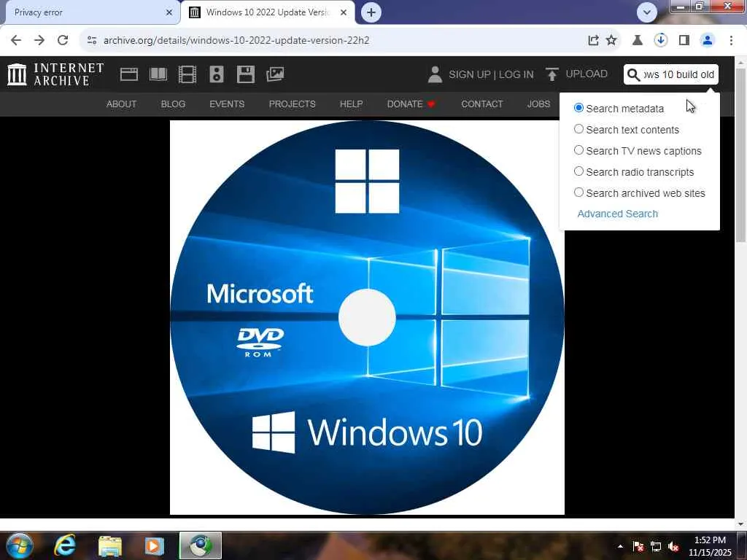Launch Internet Explorer from the taskbar
The width and height of the screenshot is (747, 560).
[x=64, y=545]
